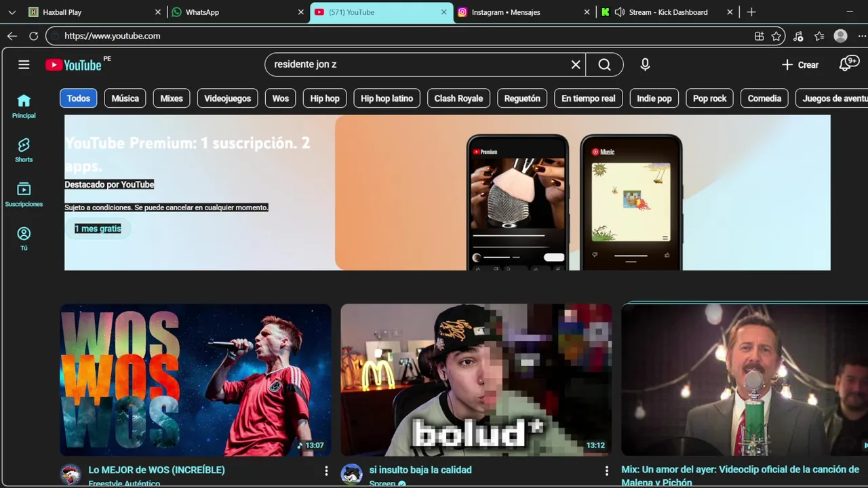Open options menu for WOS video
The width and height of the screenshot is (868, 488).
[326, 470]
